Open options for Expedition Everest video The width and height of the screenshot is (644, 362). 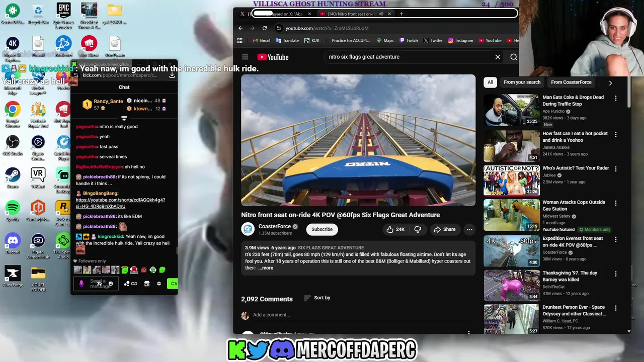coord(615,239)
